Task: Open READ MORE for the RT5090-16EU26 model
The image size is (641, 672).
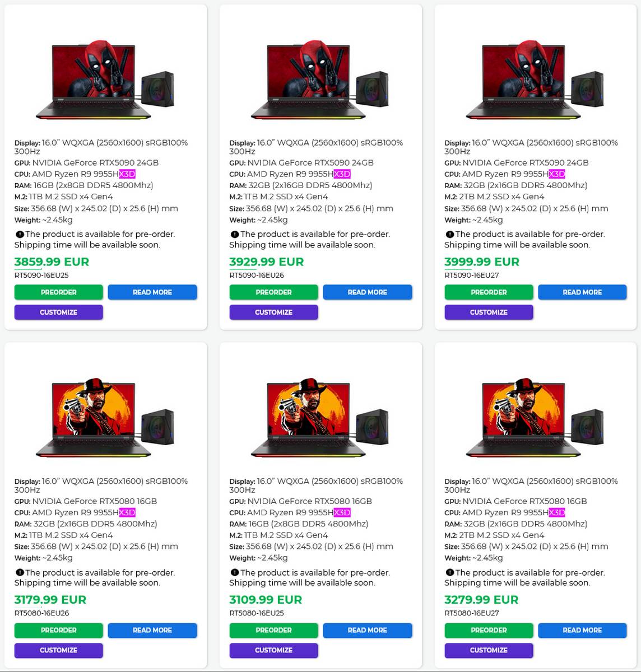Action: [x=368, y=292]
